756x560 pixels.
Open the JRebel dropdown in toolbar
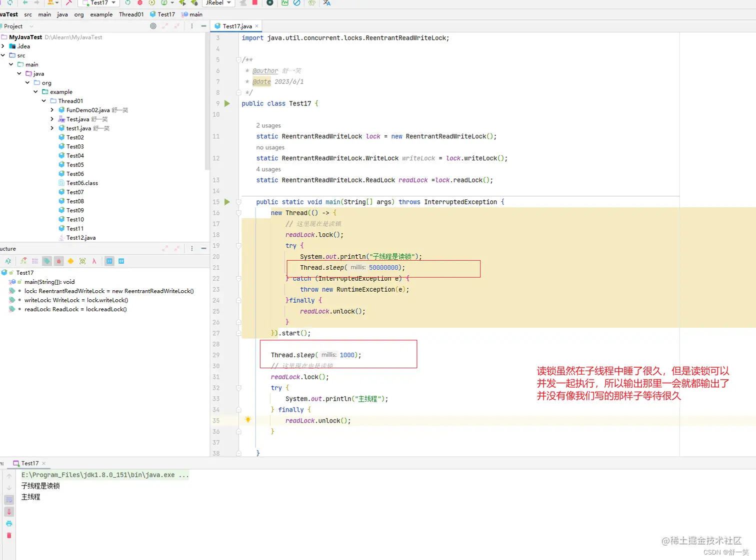[218, 2]
